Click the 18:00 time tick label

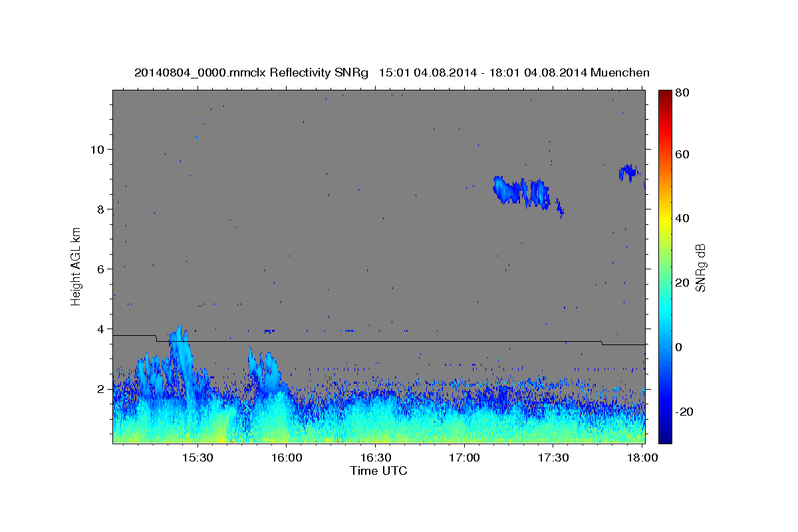coord(642,458)
